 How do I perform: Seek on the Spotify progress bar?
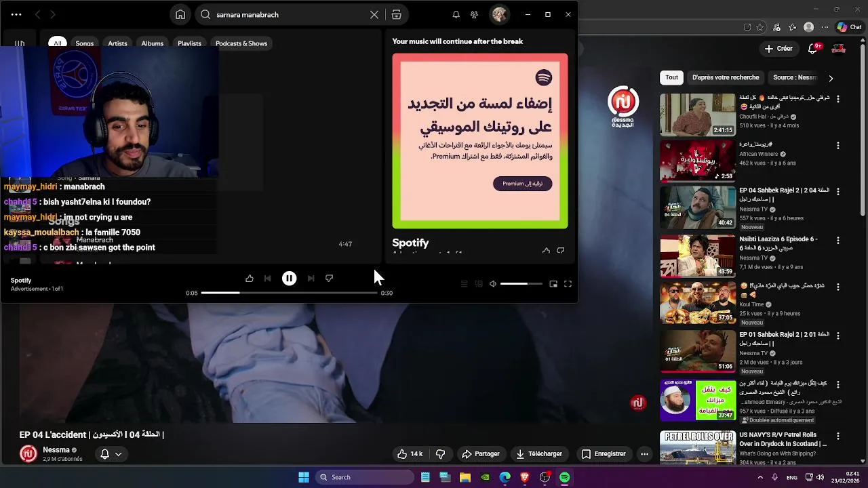(x=289, y=293)
